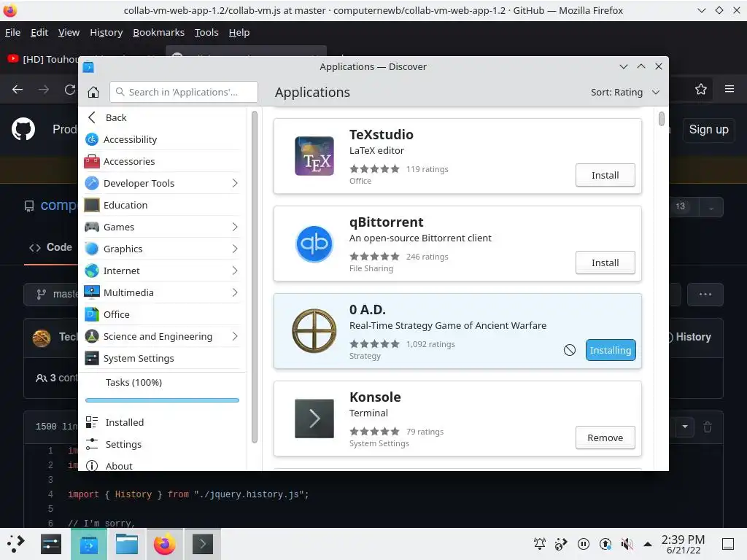Reload the page in Firefox

[70, 90]
